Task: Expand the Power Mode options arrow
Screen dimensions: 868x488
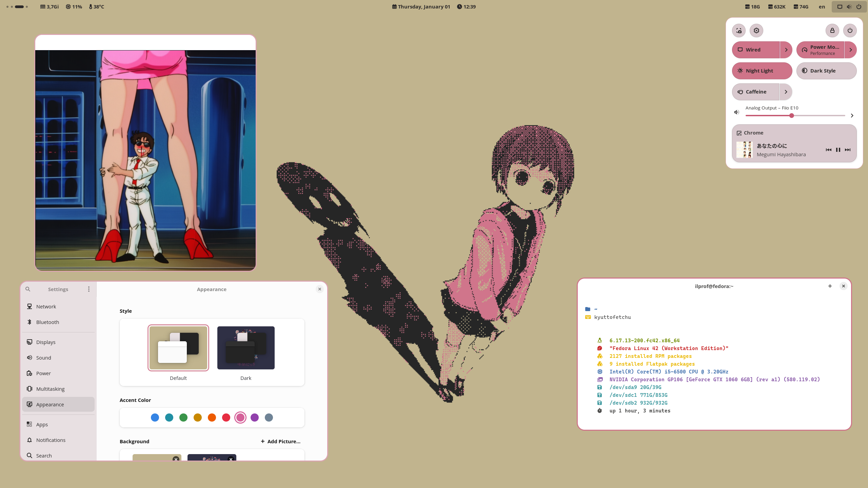Action: pos(850,50)
